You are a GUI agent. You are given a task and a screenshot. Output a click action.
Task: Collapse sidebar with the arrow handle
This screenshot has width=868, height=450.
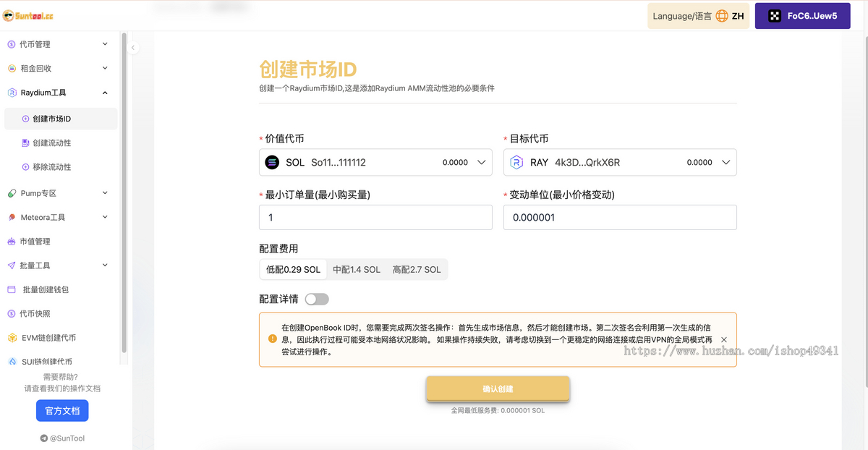tap(133, 48)
